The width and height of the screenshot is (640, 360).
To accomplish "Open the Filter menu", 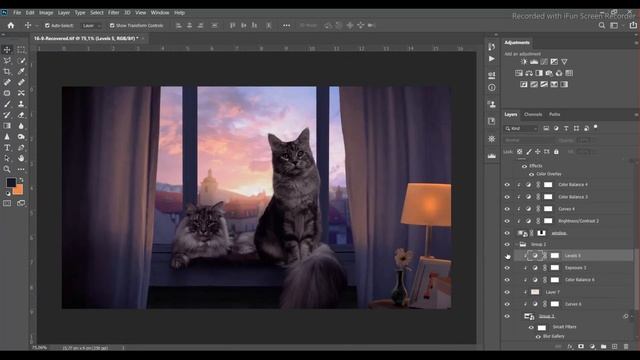I will pos(113,13).
